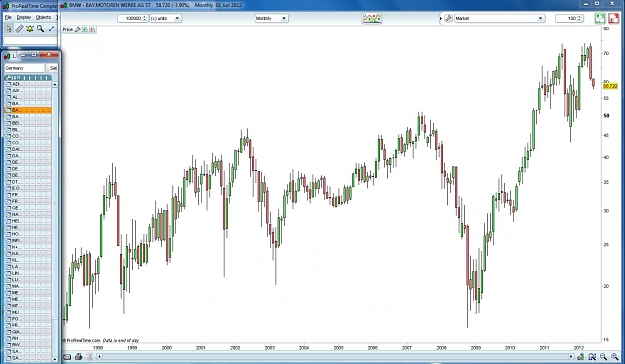Viewport: 625px width, 364px height.
Task: Open the Display menu
Action: point(24,18)
